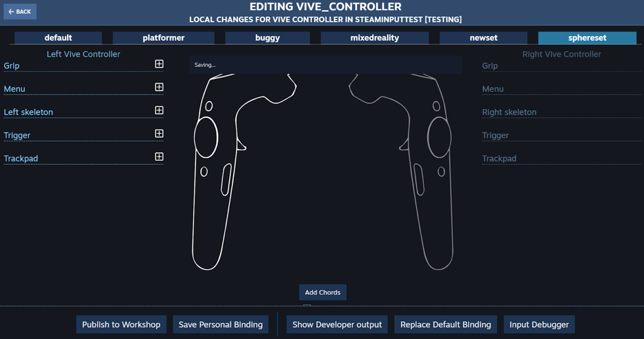Click the left controller's grip button in diagram

[226, 180]
